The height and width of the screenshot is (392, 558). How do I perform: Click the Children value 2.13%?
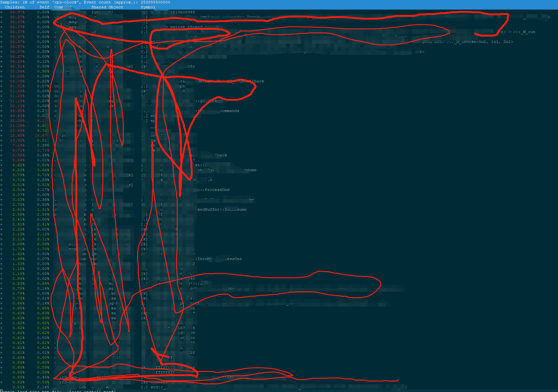click(19, 234)
